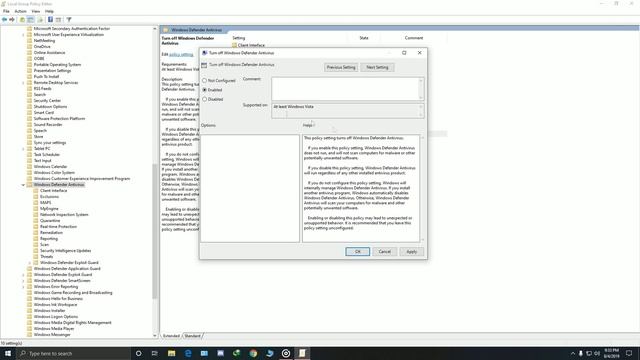Switch to the Standard tab
This screenshot has height=360, width=640.
click(x=192, y=336)
